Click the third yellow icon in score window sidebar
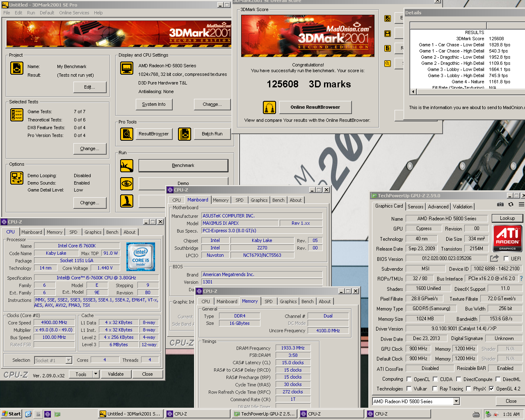This screenshot has width=525, height=420. [x=388, y=48]
